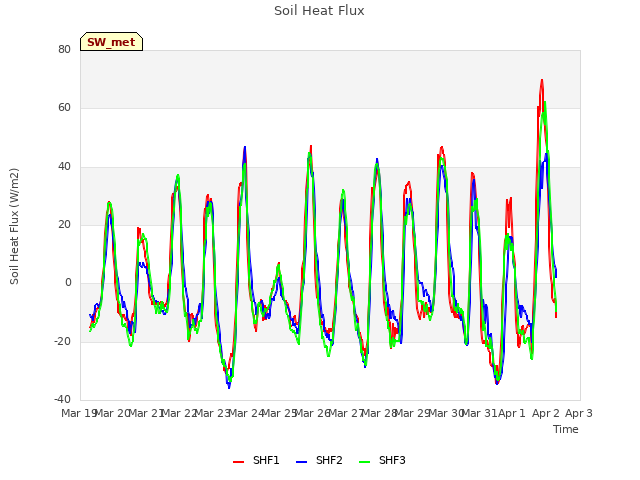Click the -20 y-axis tick label
This screenshot has height=480, width=640.
62,341
